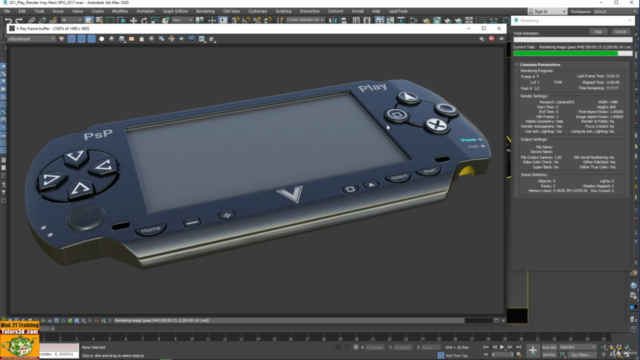Image resolution: width=640 pixels, height=360 pixels.
Task: Open the selection filter 'All' dropdown
Action: tap(71, 20)
